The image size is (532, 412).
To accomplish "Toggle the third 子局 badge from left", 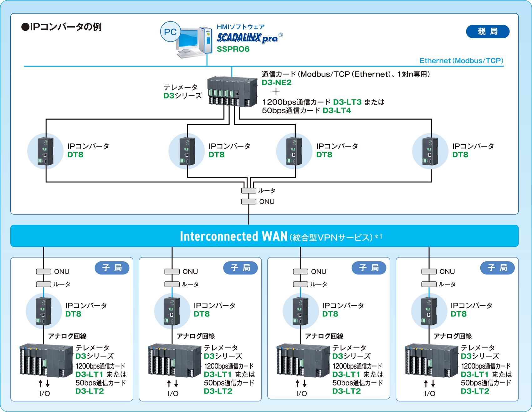I will coord(369,268).
